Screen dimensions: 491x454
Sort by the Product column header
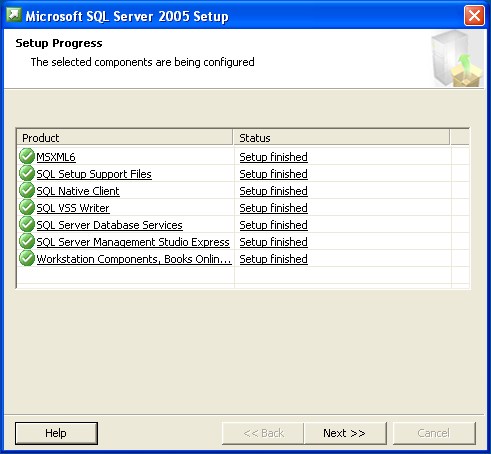tap(125, 138)
